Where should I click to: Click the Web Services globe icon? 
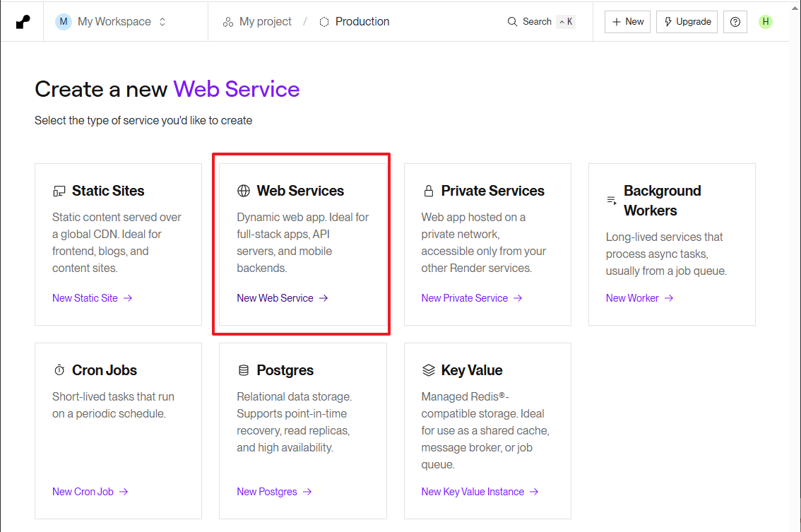pos(244,191)
